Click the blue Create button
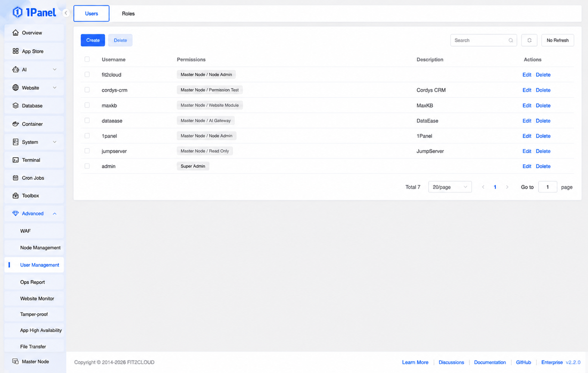Image resolution: width=588 pixels, height=373 pixels. pos(93,40)
